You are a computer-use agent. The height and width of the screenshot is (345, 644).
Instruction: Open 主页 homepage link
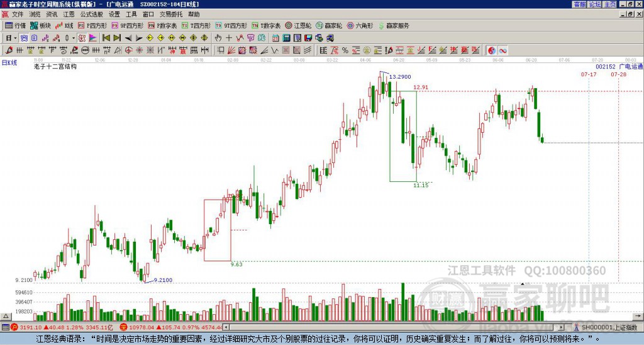coord(610,4)
